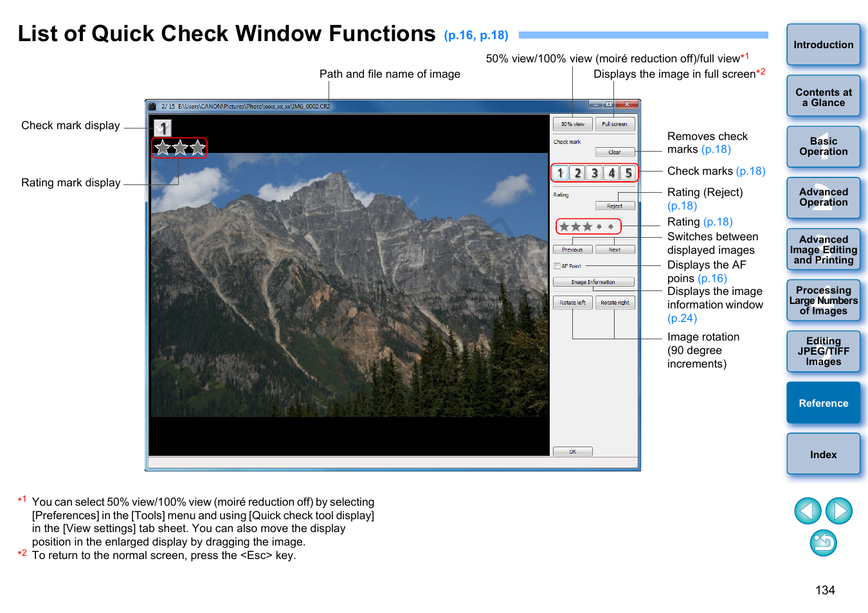
Task: Click the Full screen button
Action: pos(615,124)
